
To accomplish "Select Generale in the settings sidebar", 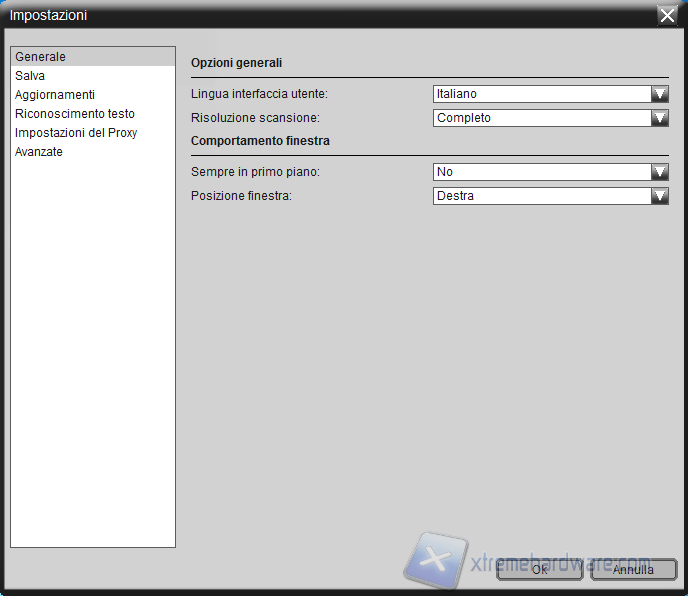I will click(x=40, y=57).
